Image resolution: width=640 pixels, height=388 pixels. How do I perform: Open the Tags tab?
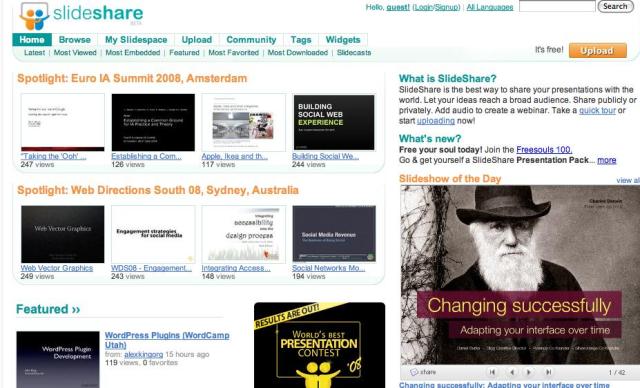pos(301,40)
